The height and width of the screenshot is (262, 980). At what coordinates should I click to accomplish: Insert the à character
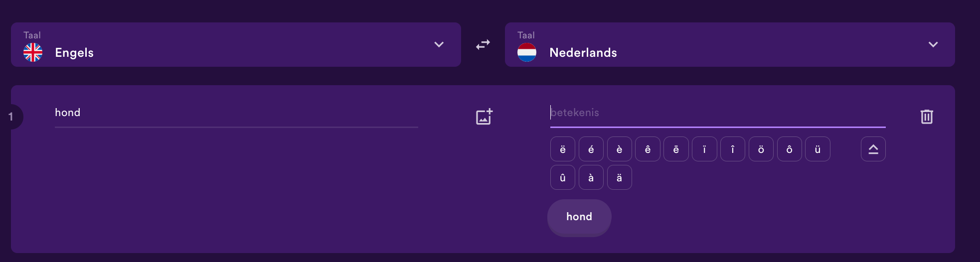(591, 177)
